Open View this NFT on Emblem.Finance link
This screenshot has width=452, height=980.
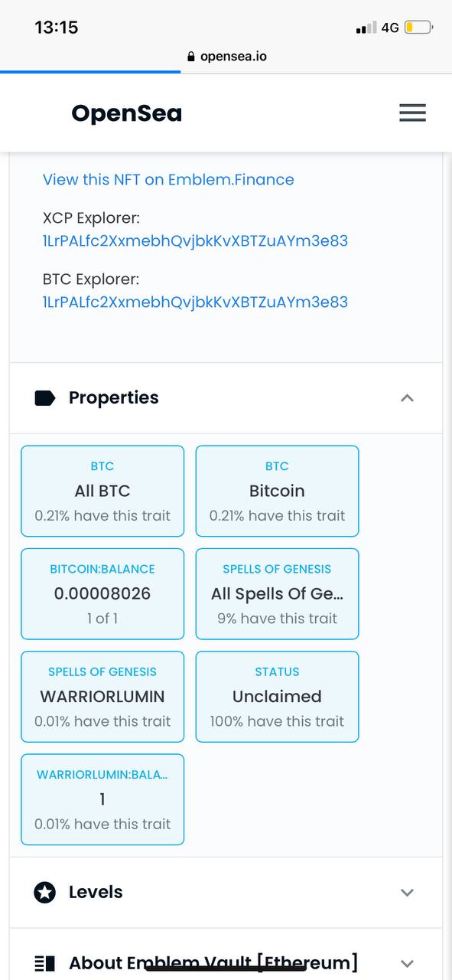[168, 180]
